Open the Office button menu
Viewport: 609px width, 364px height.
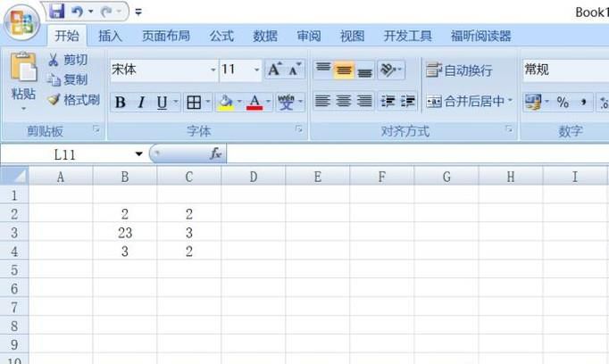tap(21, 22)
